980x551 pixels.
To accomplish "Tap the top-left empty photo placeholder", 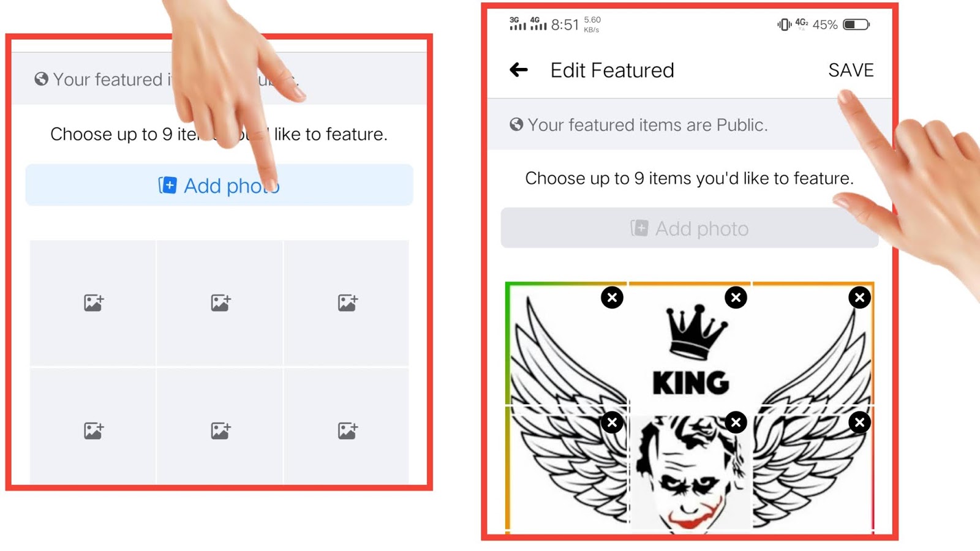I will click(x=93, y=303).
